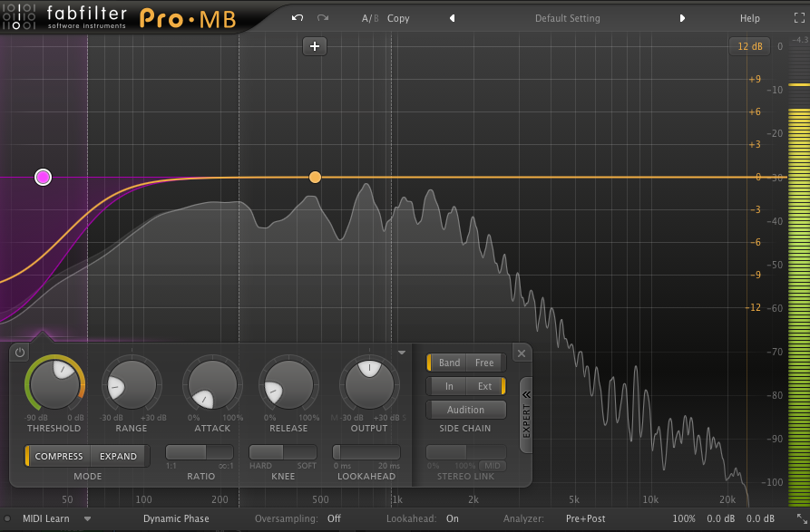Open the 12 dB display range selector
The height and width of the screenshot is (532, 810).
click(x=749, y=46)
